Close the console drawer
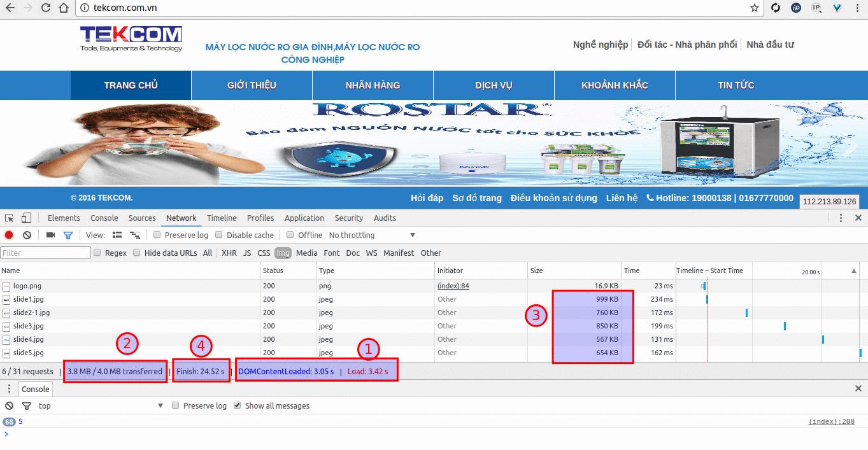Viewport: 868px width, 450px height. click(x=858, y=388)
